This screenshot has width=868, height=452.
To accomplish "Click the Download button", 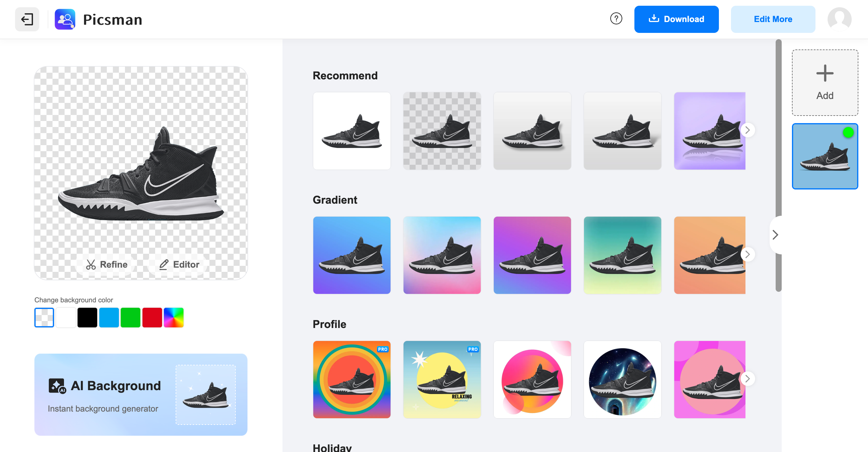I will click(676, 19).
